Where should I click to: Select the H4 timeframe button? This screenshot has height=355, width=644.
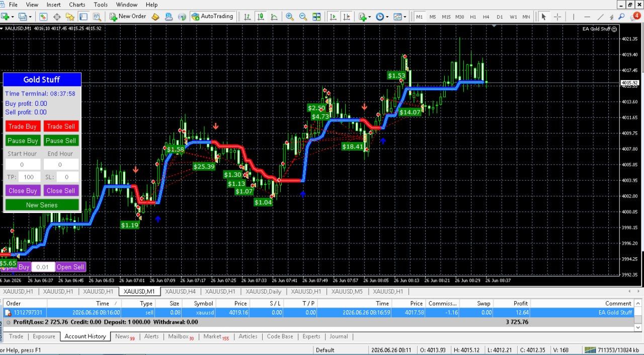[x=486, y=17]
